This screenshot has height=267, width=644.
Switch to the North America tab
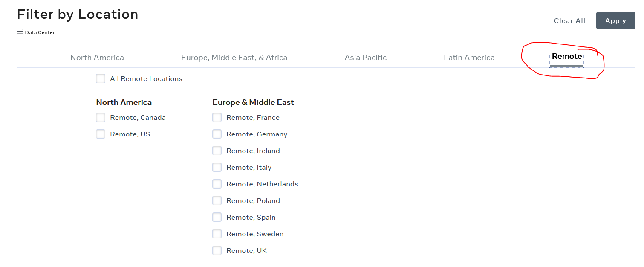pyautogui.click(x=97, y=57)
